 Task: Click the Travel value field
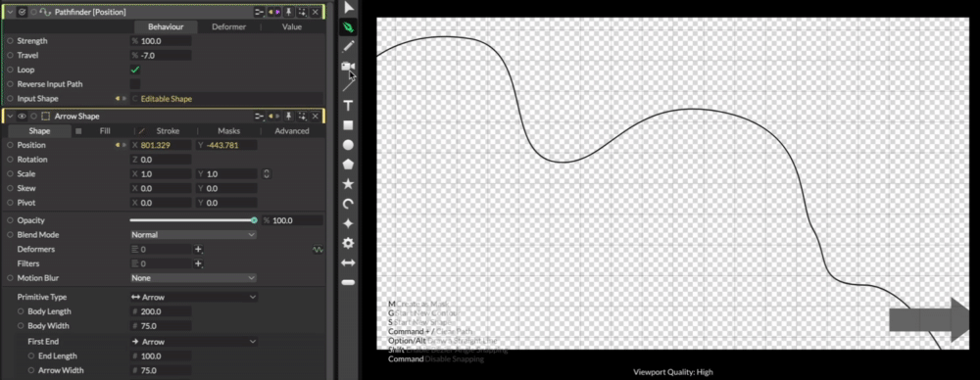[x=161, y=55]
